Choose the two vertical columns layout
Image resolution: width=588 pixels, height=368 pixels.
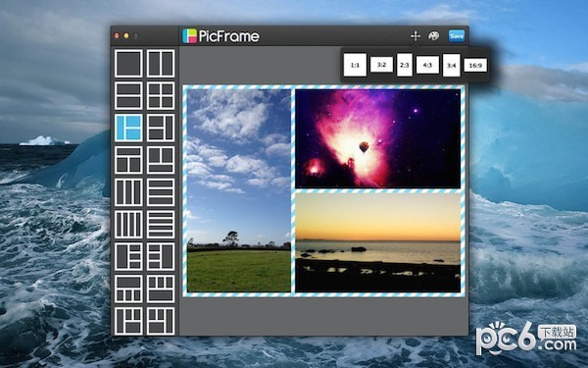(161, 64)
